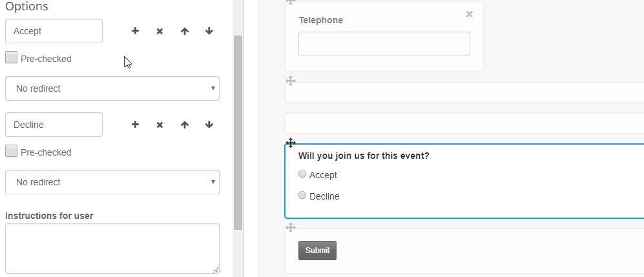Click the Submit button in form preview
The image size is (644, 277).
318,251
